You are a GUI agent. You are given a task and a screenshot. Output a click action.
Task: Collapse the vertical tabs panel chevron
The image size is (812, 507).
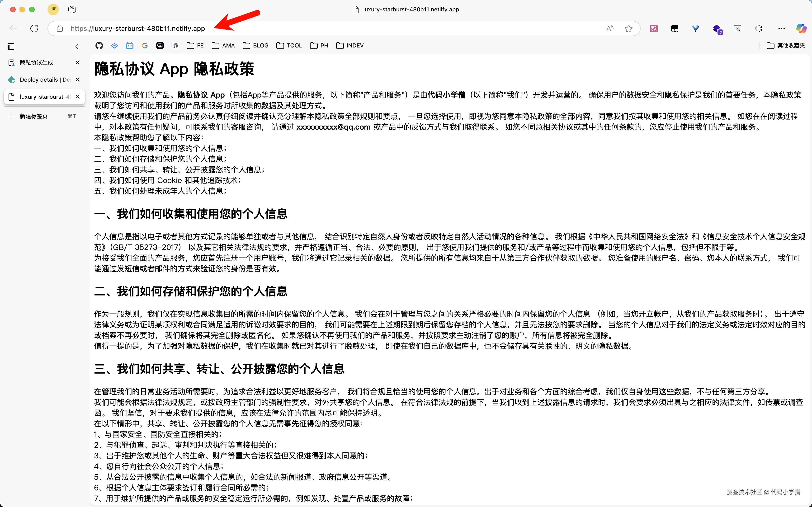(77, 46)
